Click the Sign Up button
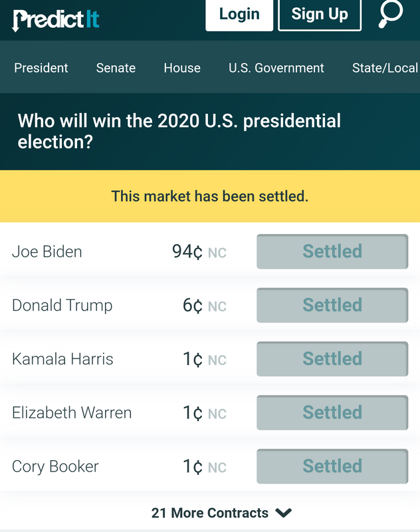Viewport: 420px width, 532px height. pyautogui.click(x=320, y=15)
